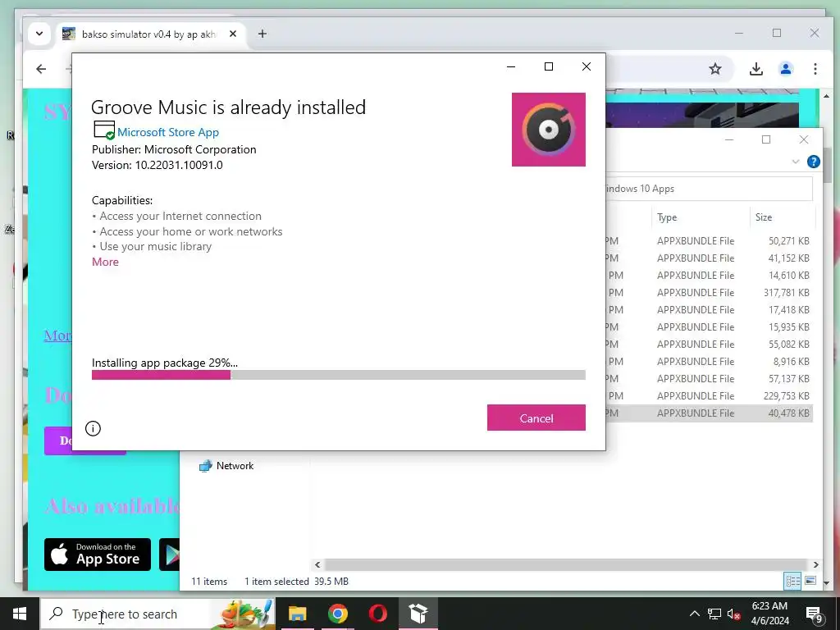This screenshot has height=630, width=840.
Task: Select the 317,781 KB file row
Action: point(708,293)
